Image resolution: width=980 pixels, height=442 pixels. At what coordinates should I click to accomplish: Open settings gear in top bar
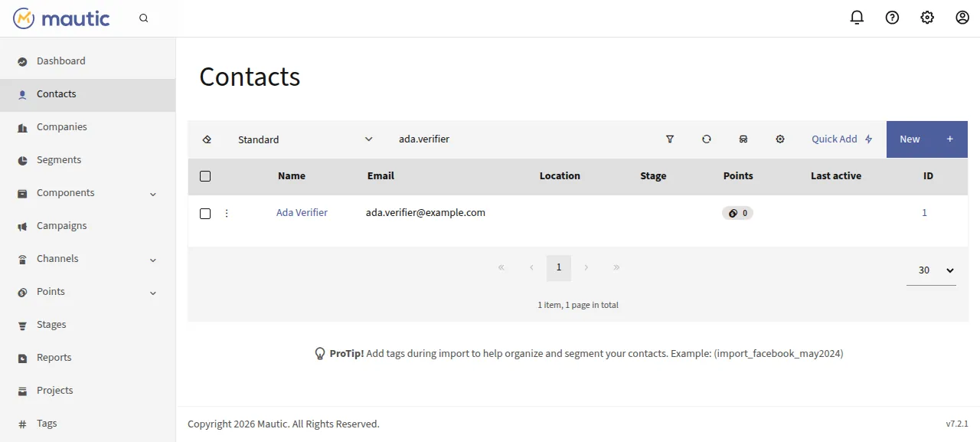point(927,18)
